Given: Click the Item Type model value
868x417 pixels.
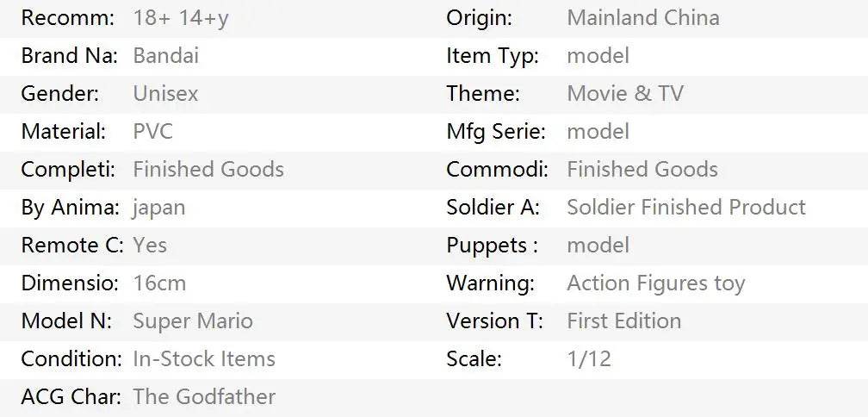Looking at the screenshot, I should 598,56.
